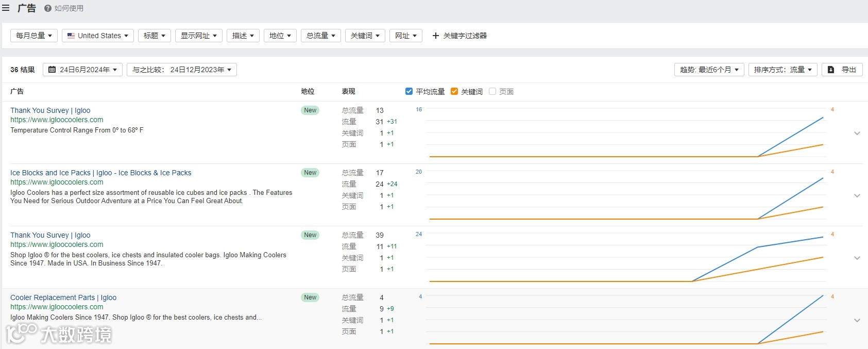Image resolution: width=868 pixels, height=349 pixels.
Task: Open the hamburger menu icon
Action: pyautogui.click(x=6, y=8)
